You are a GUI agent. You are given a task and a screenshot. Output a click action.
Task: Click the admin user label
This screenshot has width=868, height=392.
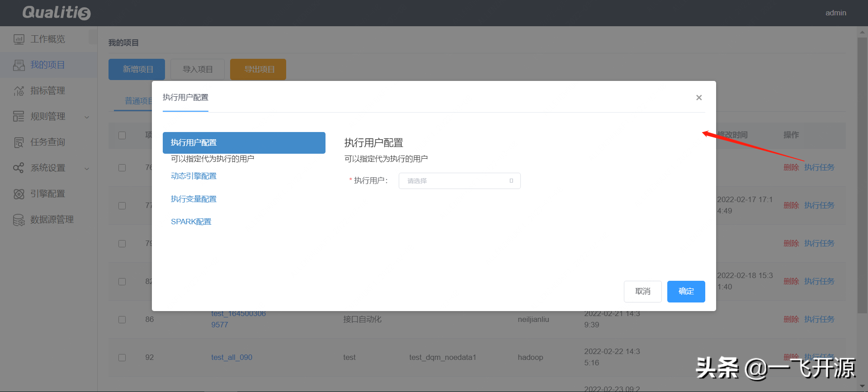tap(835, 13)
